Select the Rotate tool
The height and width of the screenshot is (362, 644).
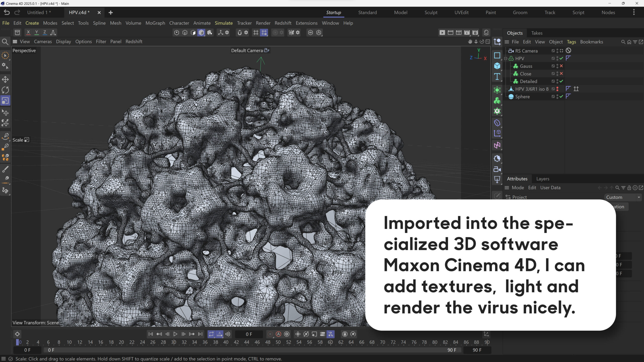click(x=5, y=90)
